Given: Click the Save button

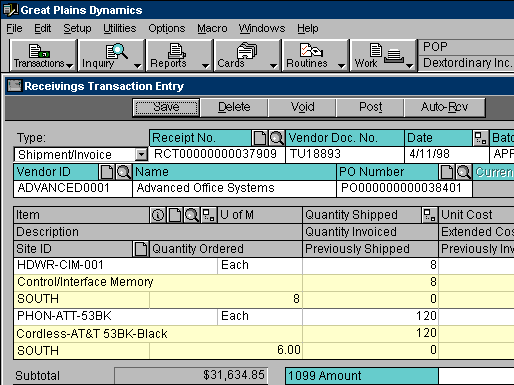Looking at the screenshot, I should (x=166, y=107).
